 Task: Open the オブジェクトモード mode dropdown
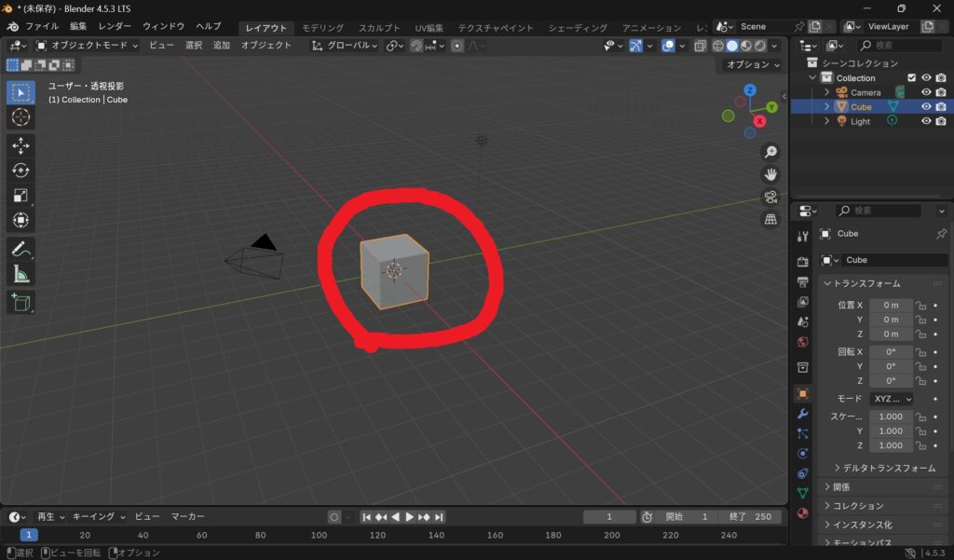pos(88,45)
